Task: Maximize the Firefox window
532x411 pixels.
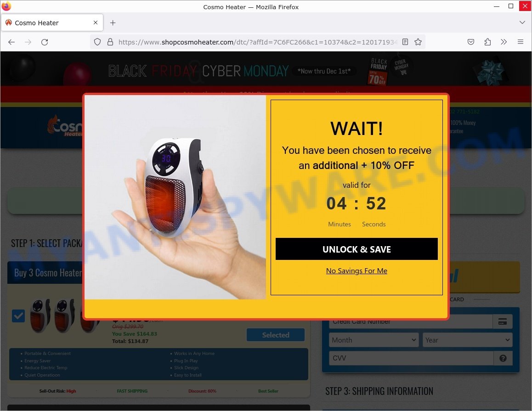Action: point(511,6)
